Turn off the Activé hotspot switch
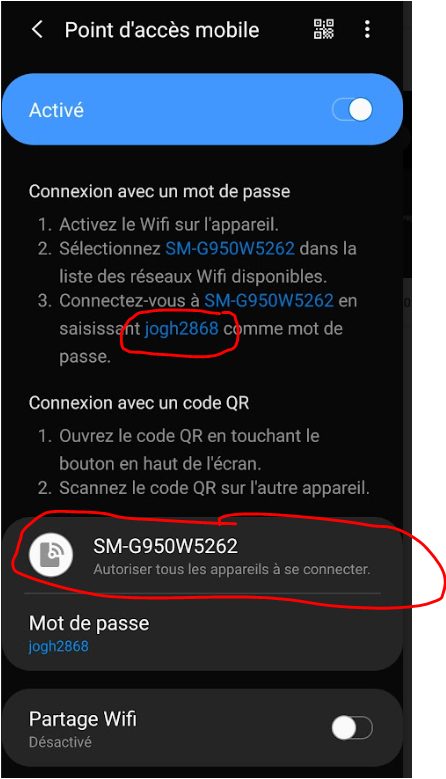 pyautogui.click(x=353, y=110)
